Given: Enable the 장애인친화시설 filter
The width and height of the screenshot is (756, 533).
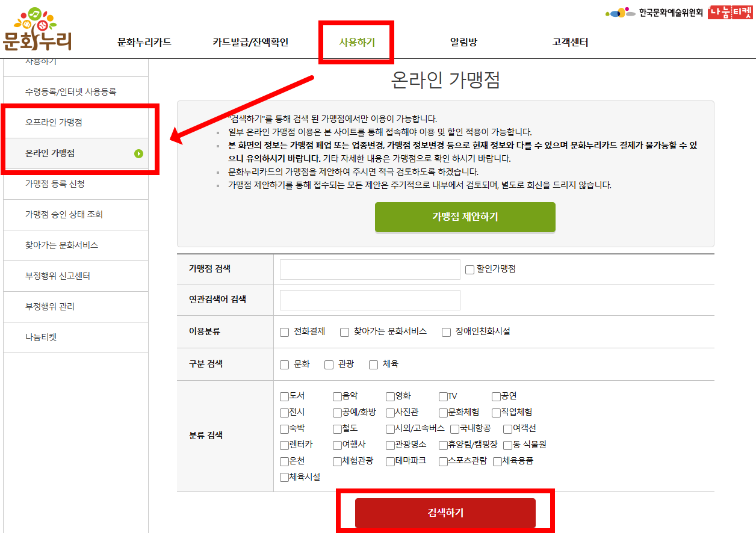Looking at the screenshot, I should coord(446,331).
